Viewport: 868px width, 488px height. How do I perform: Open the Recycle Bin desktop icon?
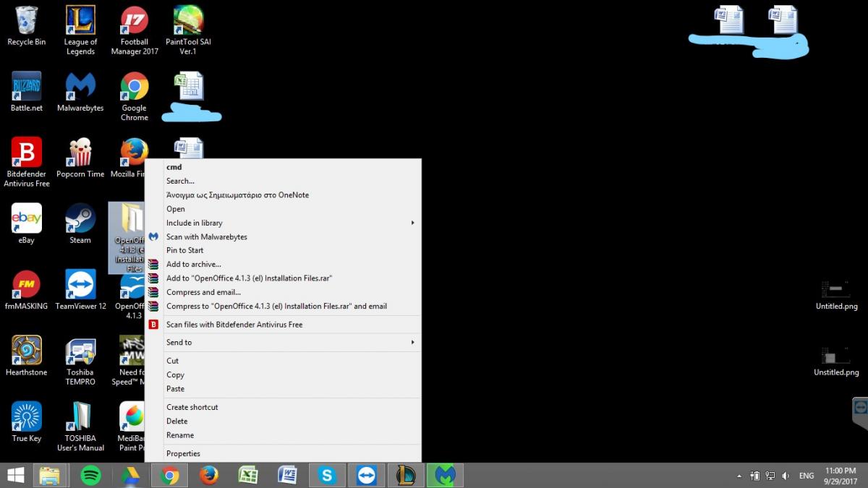tap(26, 26)
